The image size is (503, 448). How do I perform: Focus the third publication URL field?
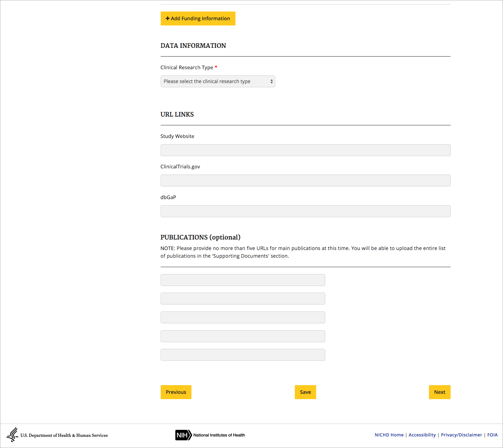coord(243,317)
